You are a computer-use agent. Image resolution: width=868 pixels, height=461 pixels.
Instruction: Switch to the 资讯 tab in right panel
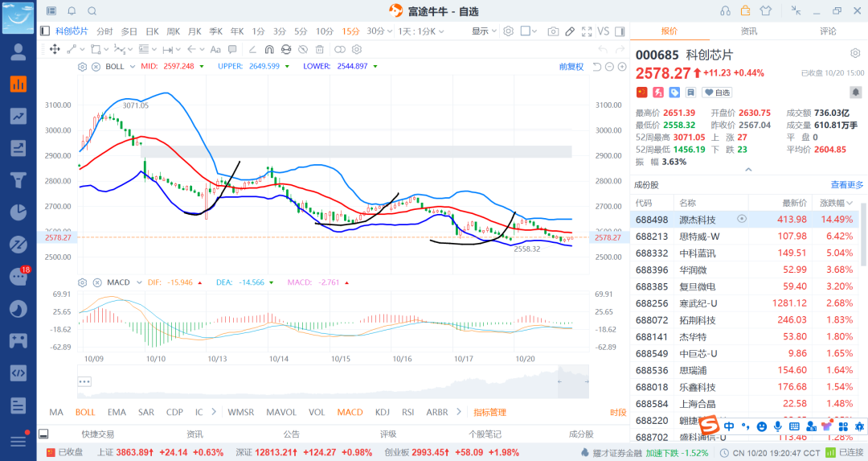tap(748, 31)
